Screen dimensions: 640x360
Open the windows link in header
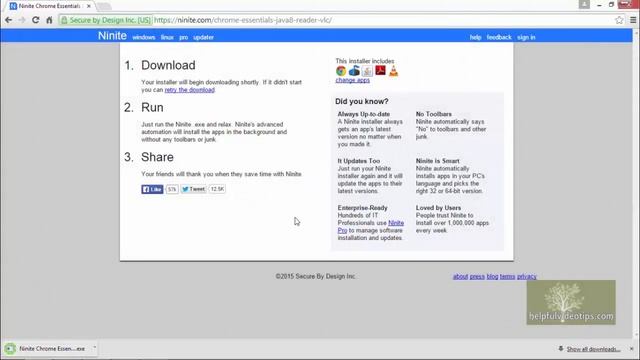pyautogui.click(x=144, y=37)
